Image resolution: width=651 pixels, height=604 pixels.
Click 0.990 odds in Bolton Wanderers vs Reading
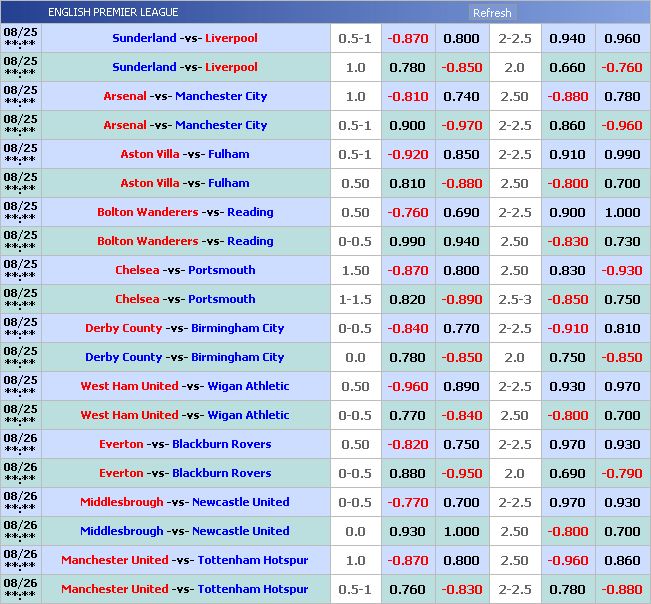(407, 242)
